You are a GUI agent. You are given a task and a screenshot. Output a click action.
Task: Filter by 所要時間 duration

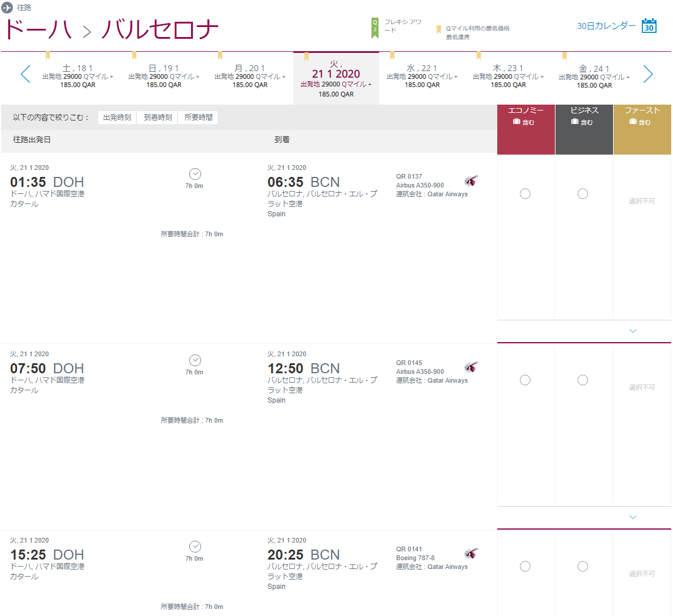tap(198, 118)
